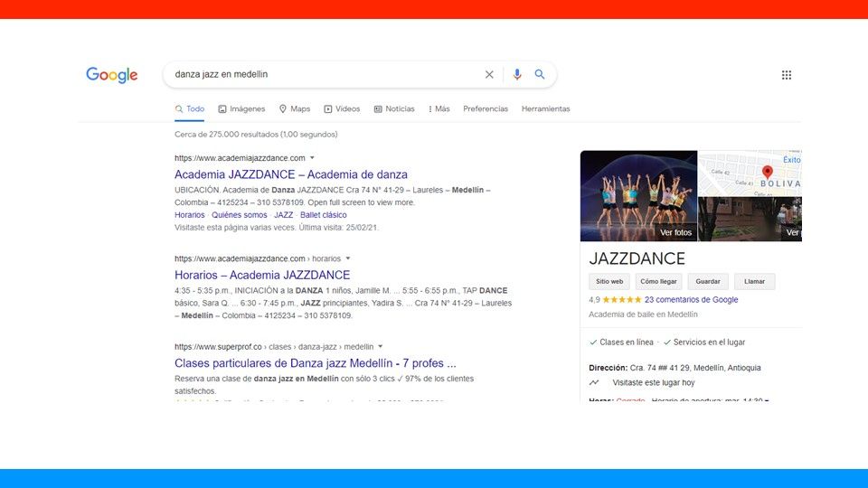Click the blue magnifying glass search icon
Viewport: 868px width, 488px height.
coord(540,75)
